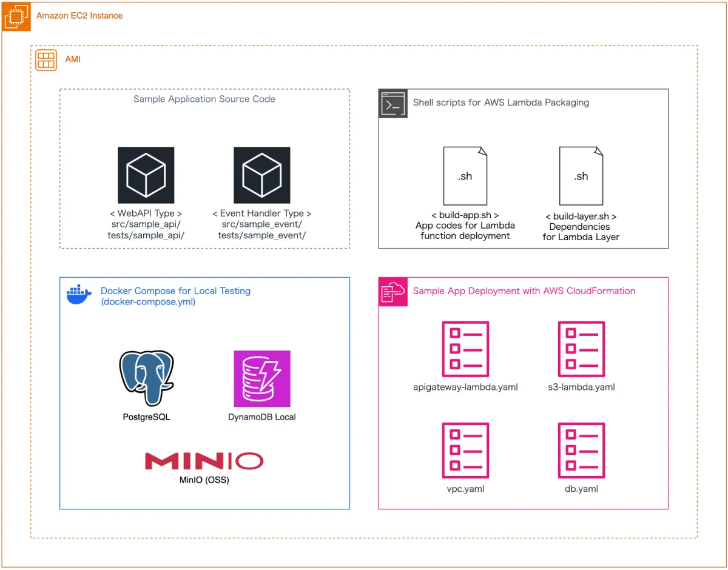Viewport: 728px width, 570px height.
Task: Select the AMI grid icon
Action: click(x=46, y=59)
